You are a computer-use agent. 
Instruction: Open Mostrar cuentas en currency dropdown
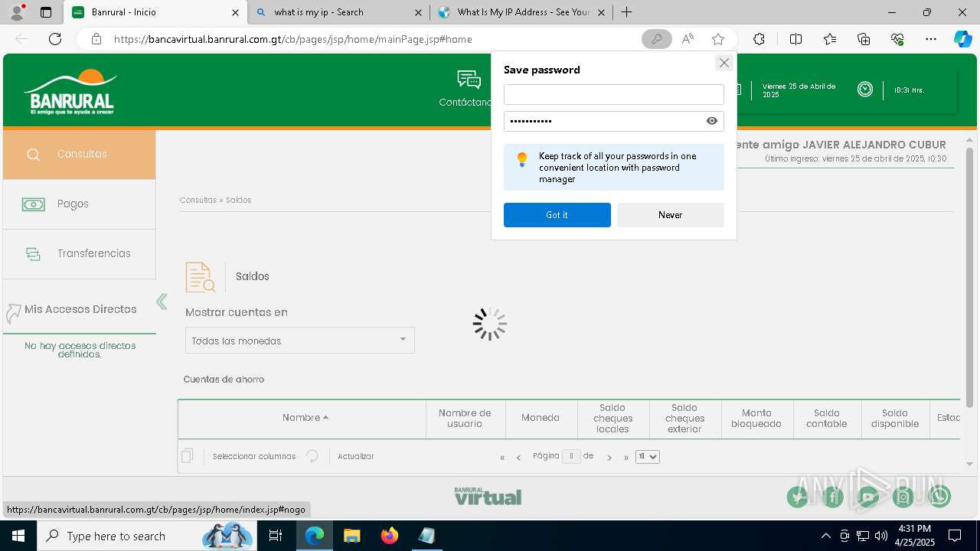point(300,341)
